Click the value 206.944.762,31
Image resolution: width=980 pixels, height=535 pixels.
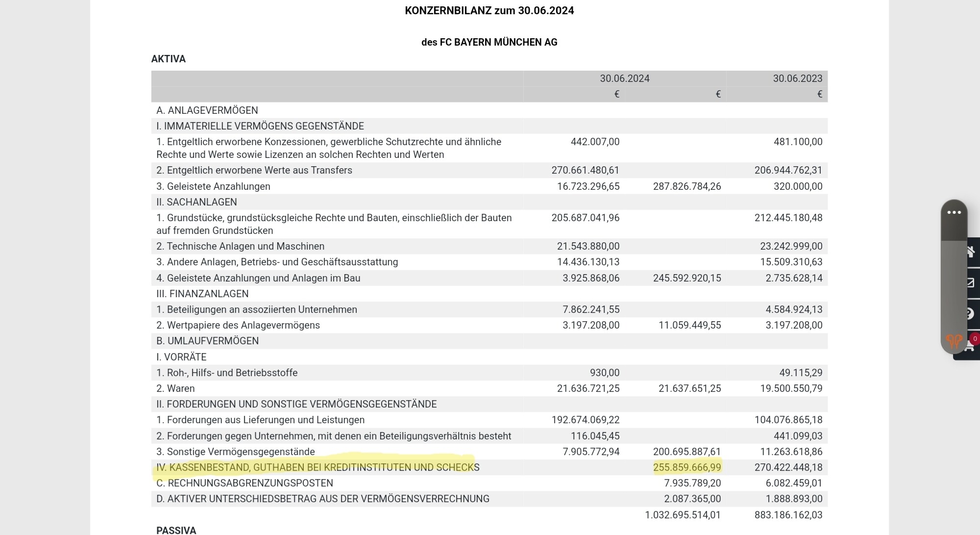(788, 170)
